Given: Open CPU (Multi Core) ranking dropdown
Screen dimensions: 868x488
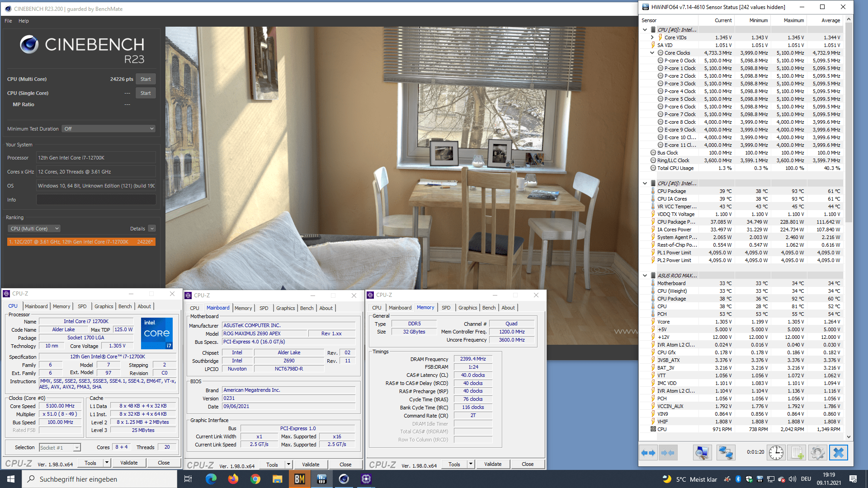Looking at the screenshot, I should pos(34,229).
